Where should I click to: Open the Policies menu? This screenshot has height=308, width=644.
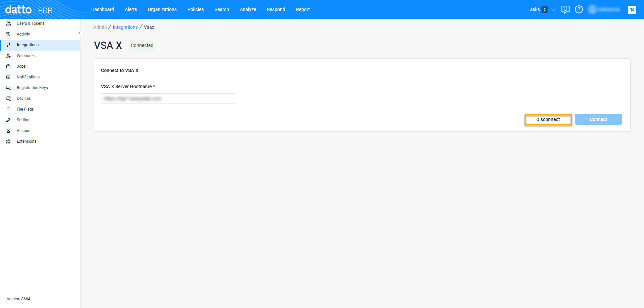196,9
